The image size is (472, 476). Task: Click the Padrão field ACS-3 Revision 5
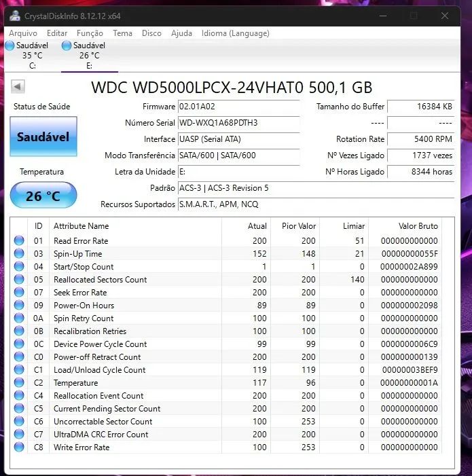point(316,188)
